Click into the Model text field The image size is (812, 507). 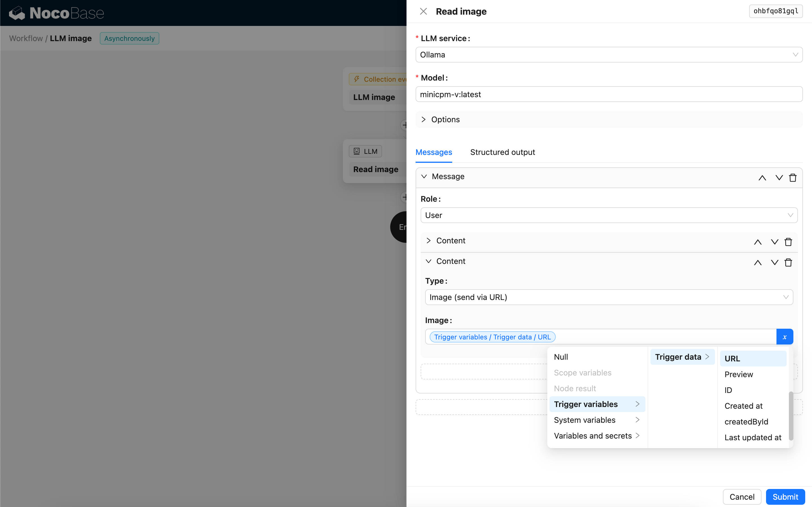coord(609,94)
